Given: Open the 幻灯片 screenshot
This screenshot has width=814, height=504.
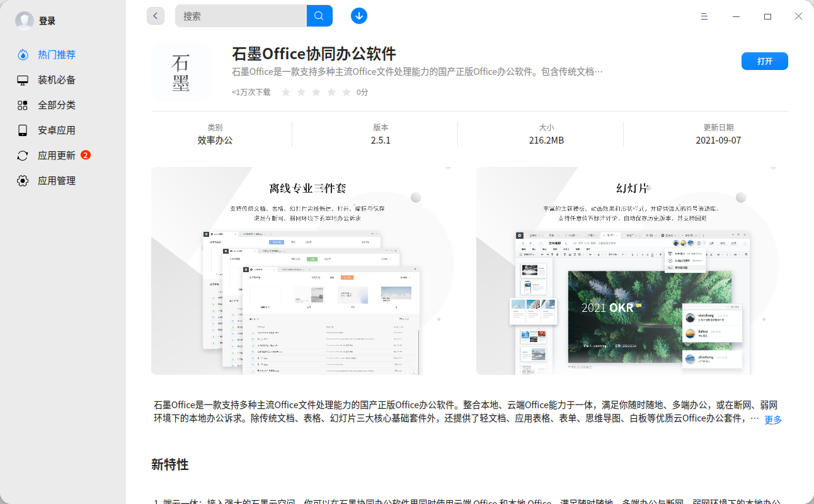Looking at the screenshot, I should [632, 271].
